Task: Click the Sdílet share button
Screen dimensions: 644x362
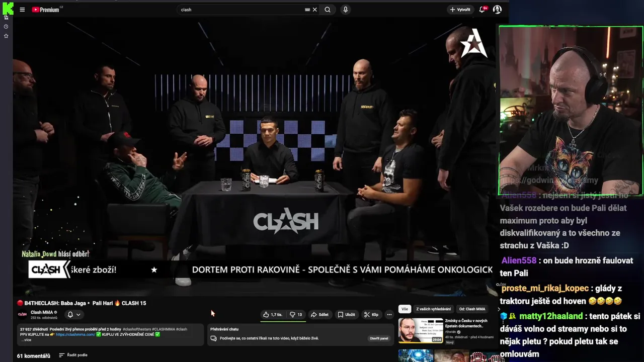Action: 319,315
